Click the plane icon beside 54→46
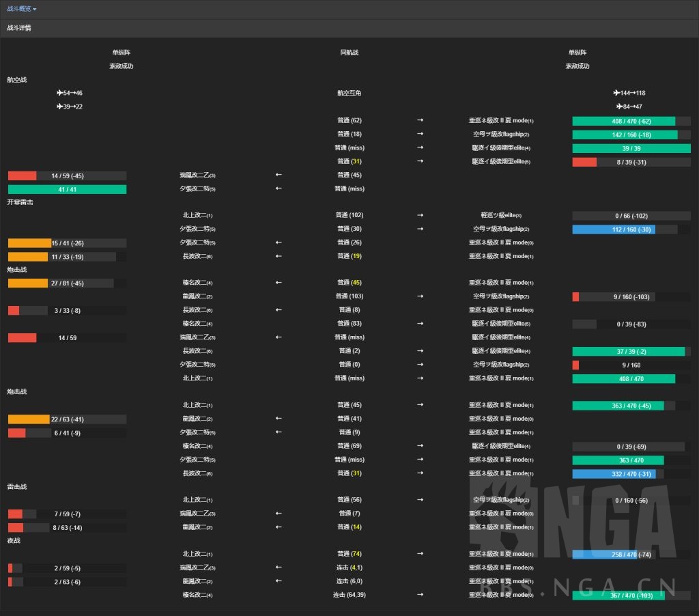The image size is (699, 616). tap(60, 93)
